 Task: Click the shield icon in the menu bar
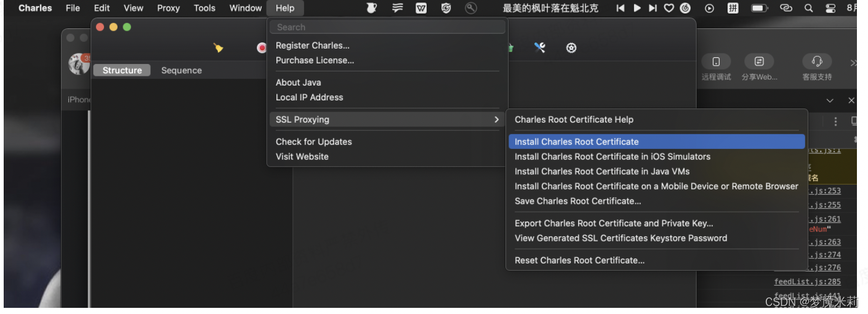pos(446,8)
